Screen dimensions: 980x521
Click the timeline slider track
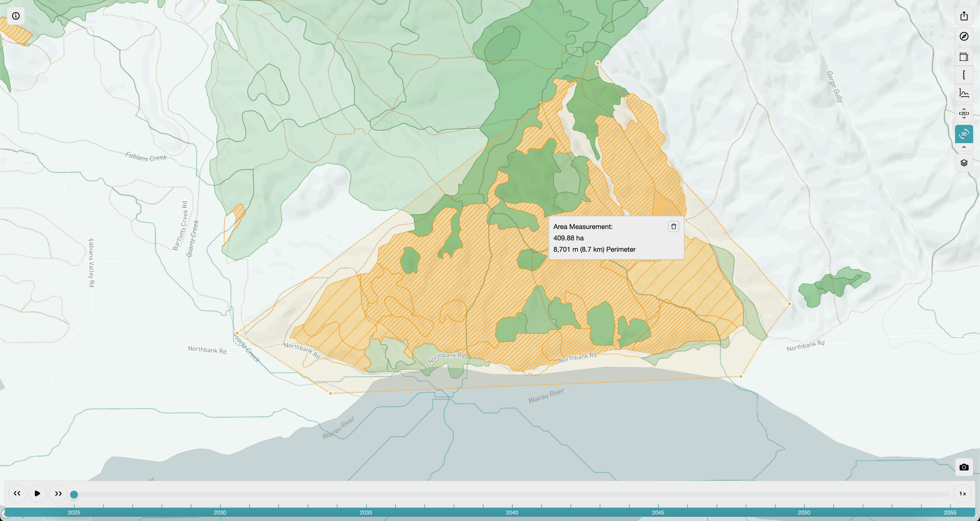[x=512, y=494]
